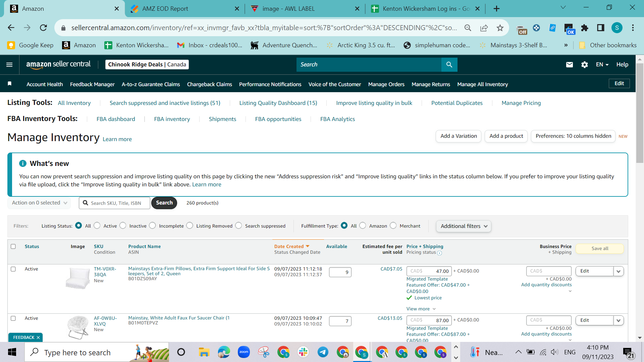Open Zoom from the taskbar
The height and width of the screenshot is (362, 644).
pos(244,352)
